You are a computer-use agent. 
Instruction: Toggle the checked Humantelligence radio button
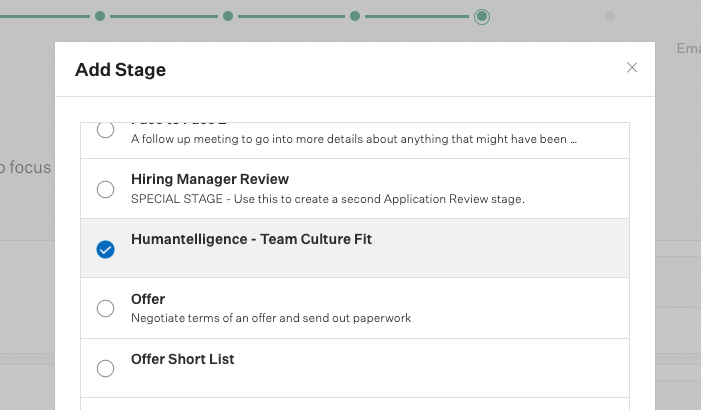[x=106, y=249]
